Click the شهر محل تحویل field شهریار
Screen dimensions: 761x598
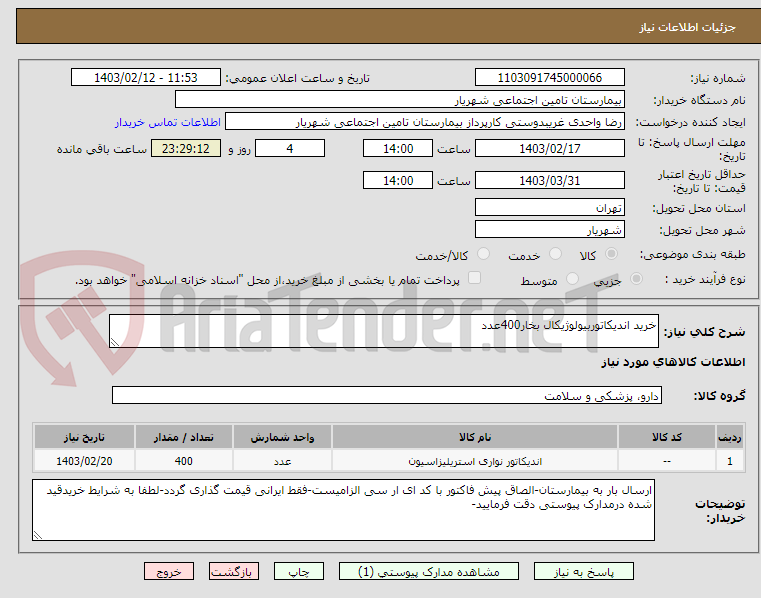[x=549, y=229]
